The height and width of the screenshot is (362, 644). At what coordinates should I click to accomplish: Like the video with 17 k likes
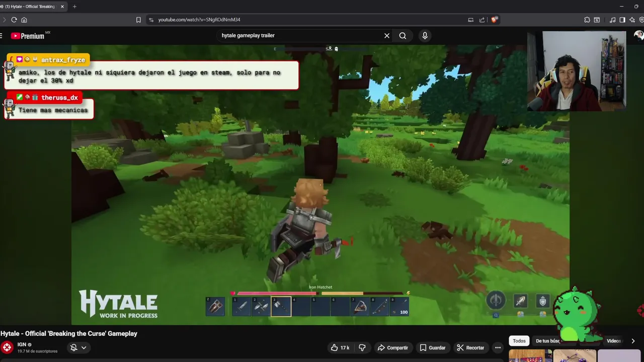pos(340,347)
